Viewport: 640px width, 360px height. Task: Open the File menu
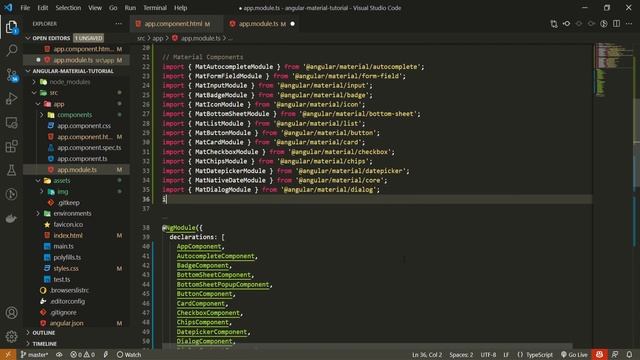coord(25,8)
